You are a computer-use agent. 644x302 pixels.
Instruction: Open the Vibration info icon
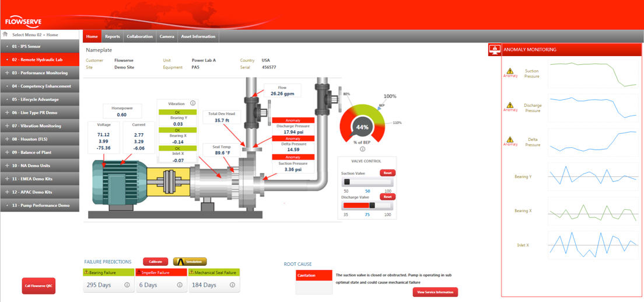click(x=193, y=103)
